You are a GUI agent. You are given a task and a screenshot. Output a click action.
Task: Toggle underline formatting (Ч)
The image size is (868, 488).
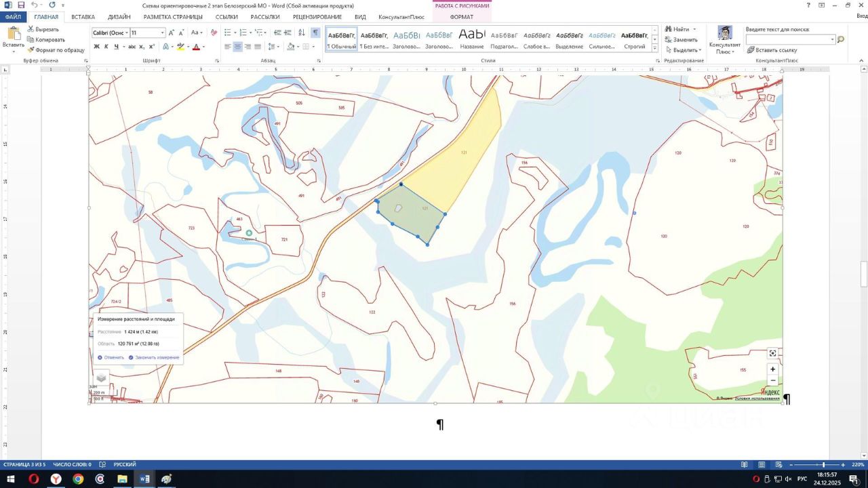[117, 47]
